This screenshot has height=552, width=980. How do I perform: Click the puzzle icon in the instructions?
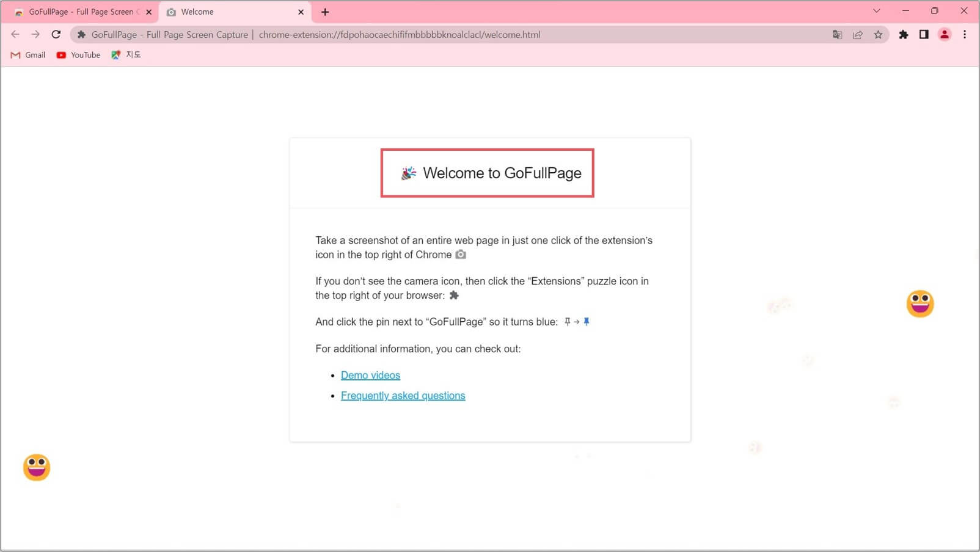(x=453, y=296)
